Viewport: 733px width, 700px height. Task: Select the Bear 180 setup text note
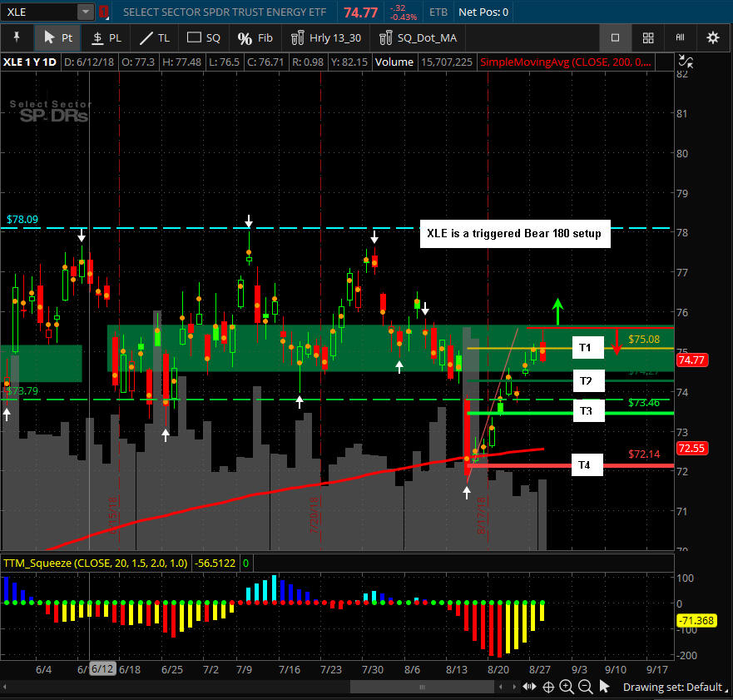(515, 233)
